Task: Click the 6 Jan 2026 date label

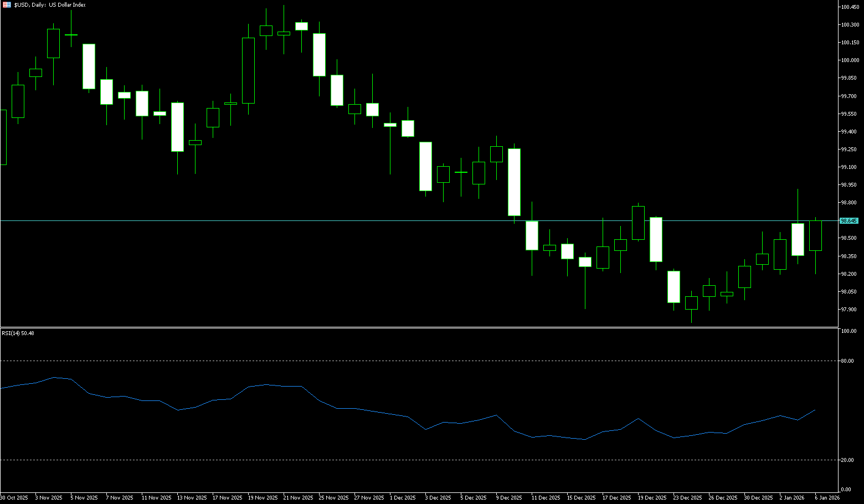Action: point(827,498)
